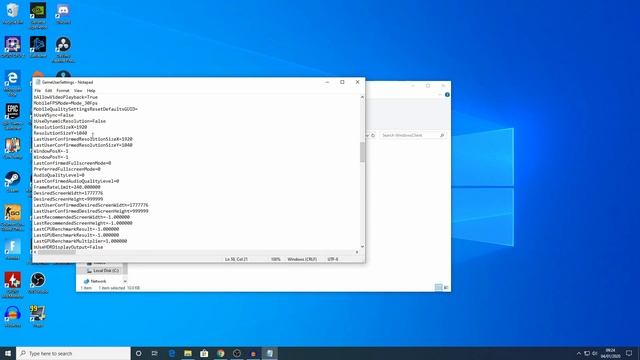Viewport: 640px width, 360px height.
Task: Switch Explorer to details view icon
Action: coord(438,287)
